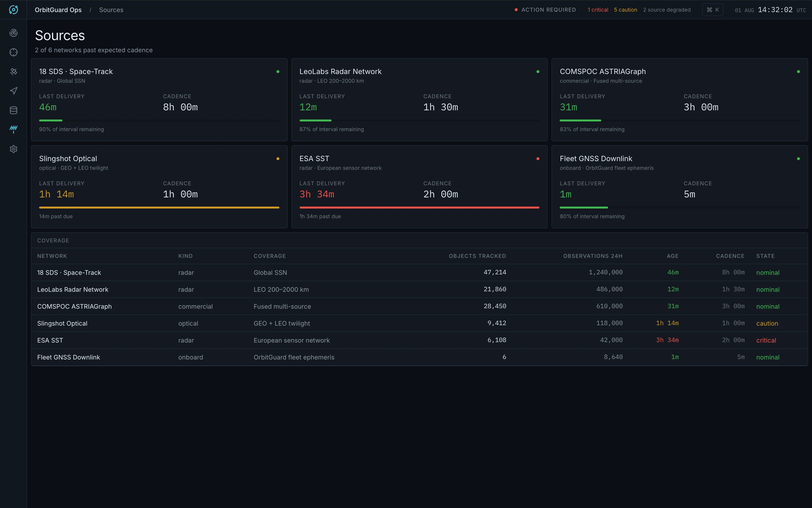This screenshot has width=812, height=508.
Task: Sort by the table CADENCE column header
Action: point(730,256)
